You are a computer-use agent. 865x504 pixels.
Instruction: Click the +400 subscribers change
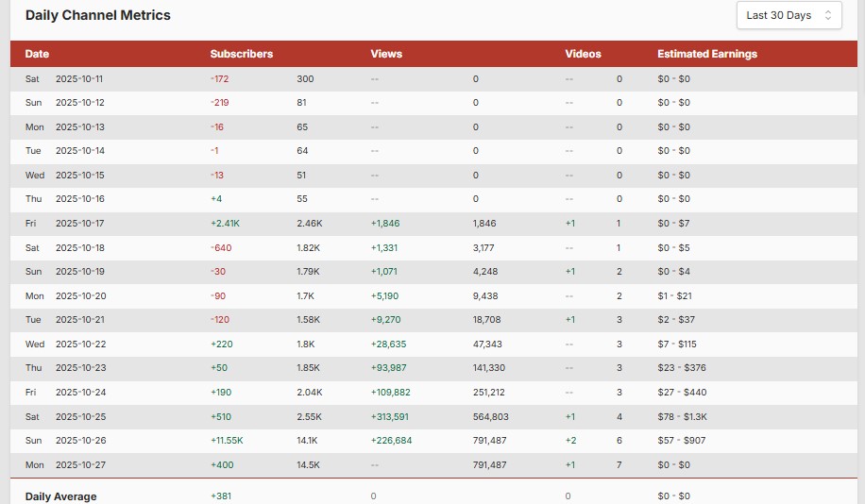[222, 465]
